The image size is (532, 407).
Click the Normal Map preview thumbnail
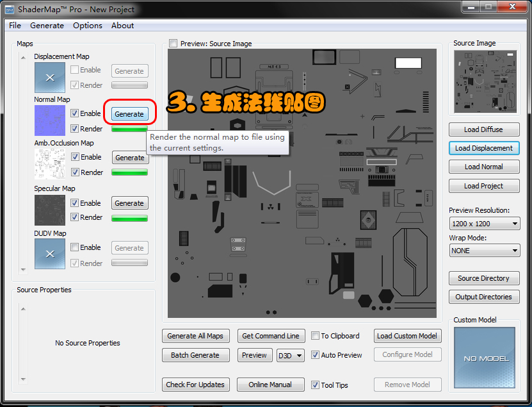pyautogui.click(x=49, y=120)
